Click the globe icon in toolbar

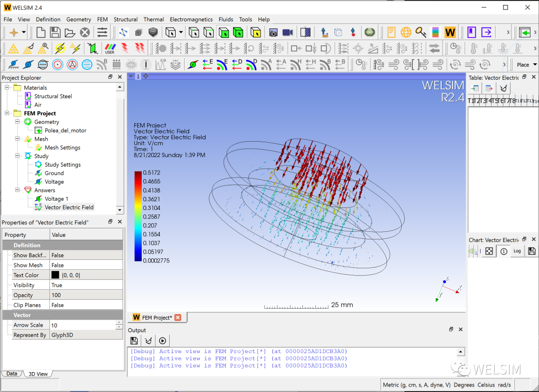[x=406, y=32]
